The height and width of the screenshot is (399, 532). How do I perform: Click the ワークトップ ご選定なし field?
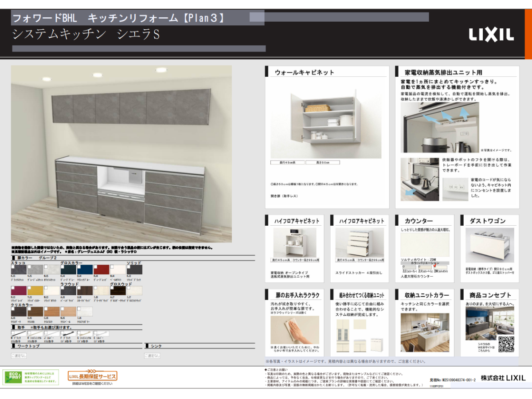click(19, 356)
